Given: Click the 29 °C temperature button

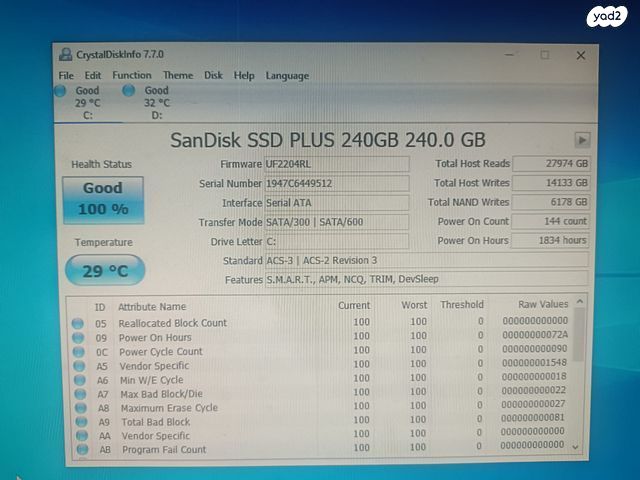Looking at the screenshot, I should [x=105, y=270].
